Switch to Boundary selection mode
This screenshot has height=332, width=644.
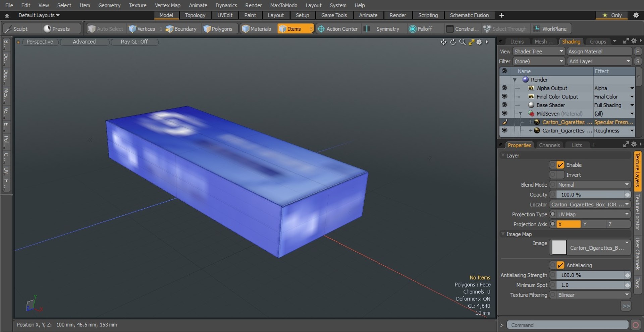tap(181, 29)
